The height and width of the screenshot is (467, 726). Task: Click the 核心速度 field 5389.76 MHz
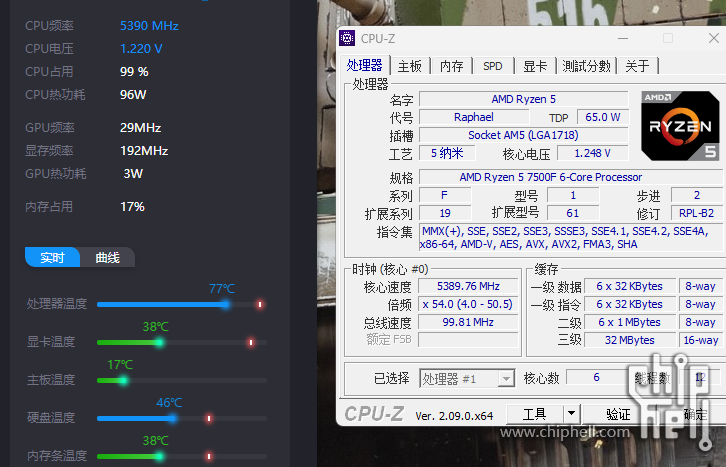(468, 286)
